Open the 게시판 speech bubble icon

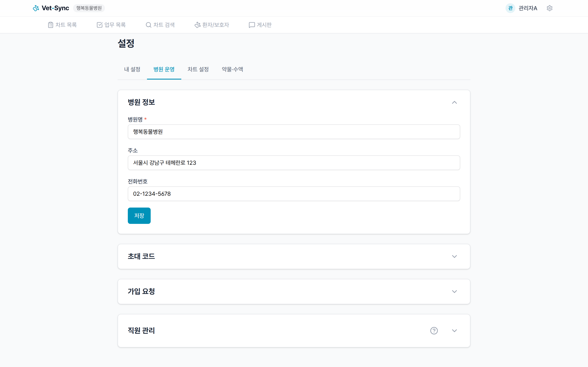coord(252,25)
